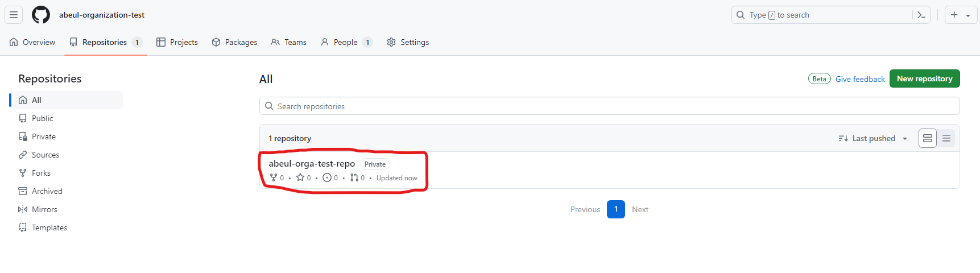980x273 pixels.
Task: Click the Beta label badge
Action: [820, 79]
